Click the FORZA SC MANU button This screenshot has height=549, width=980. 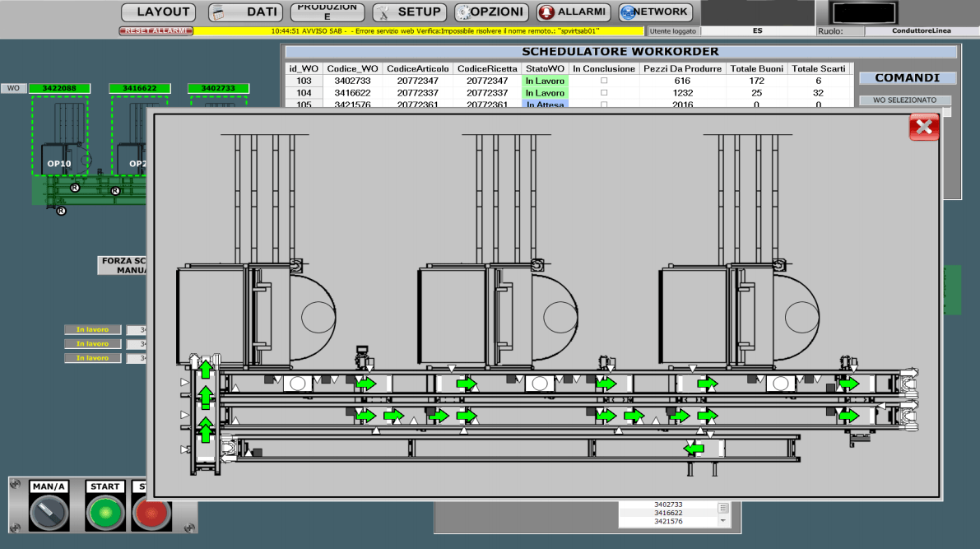click(123, 265)
